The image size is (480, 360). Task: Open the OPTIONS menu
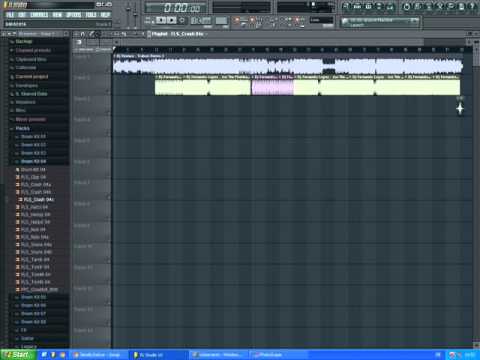73,15
